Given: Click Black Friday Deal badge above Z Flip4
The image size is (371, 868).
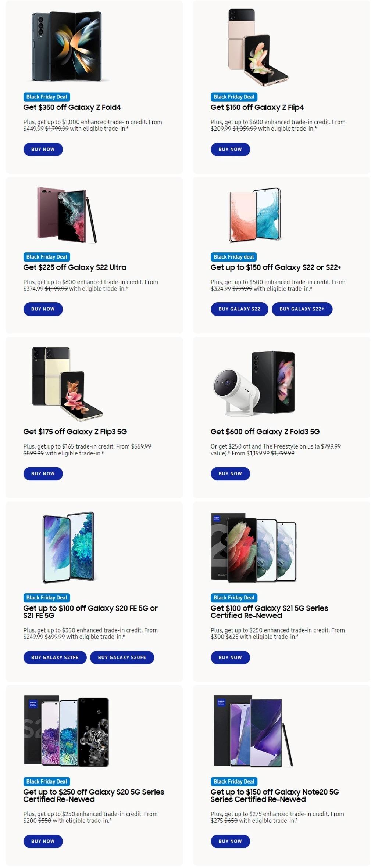Looking at the screenshot, I should (233, 97).
